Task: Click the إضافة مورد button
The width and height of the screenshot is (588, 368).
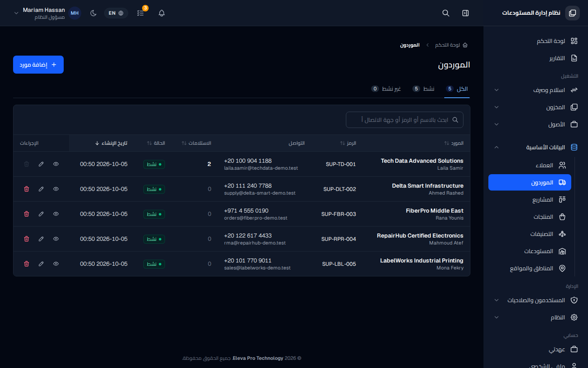Action: point(38,65)
